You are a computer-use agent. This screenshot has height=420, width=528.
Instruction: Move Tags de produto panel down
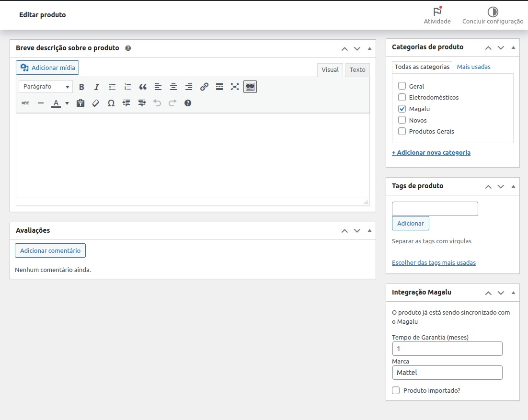coord(501,186)
